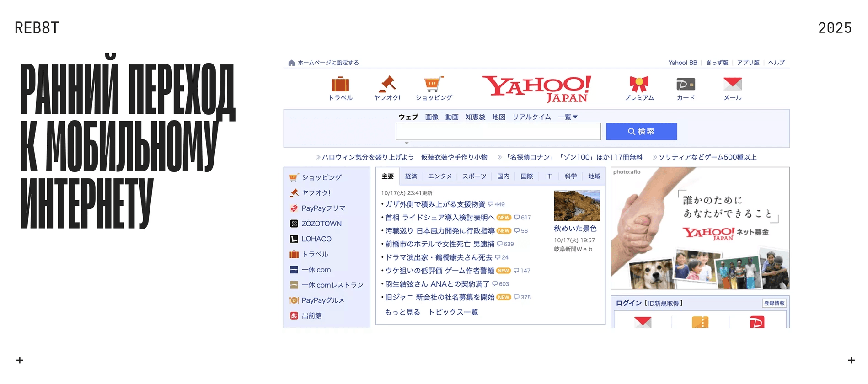Click the ヤフオク! gavel icon in sidebar
Screen dimensions: 868x384
(294, 193)
